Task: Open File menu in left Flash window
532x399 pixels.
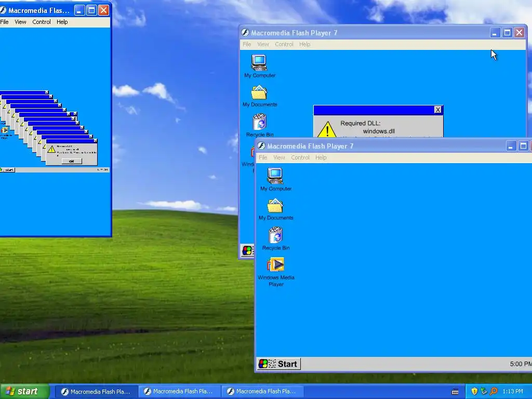Action: (4, 22)
